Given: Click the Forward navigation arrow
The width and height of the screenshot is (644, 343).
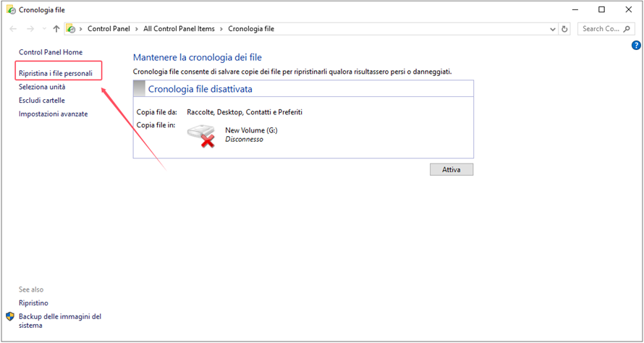Looking at the screenshot, I should [x=30, y=29].
